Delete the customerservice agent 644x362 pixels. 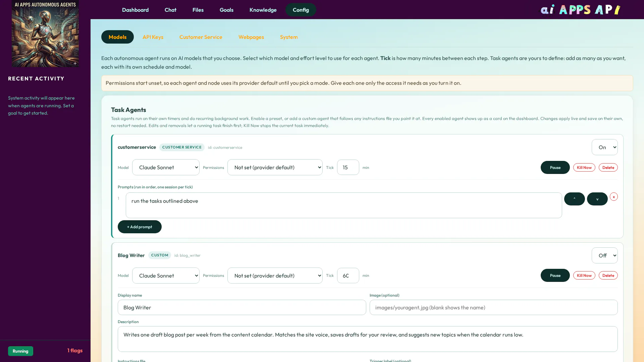click(608, 167)
